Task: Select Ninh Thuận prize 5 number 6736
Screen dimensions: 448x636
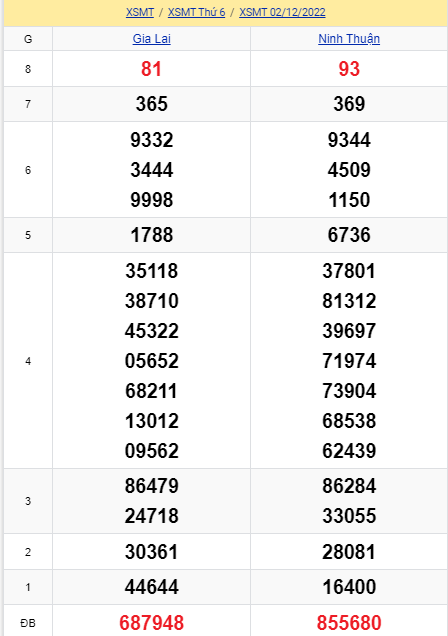Action: coord(349,235)
